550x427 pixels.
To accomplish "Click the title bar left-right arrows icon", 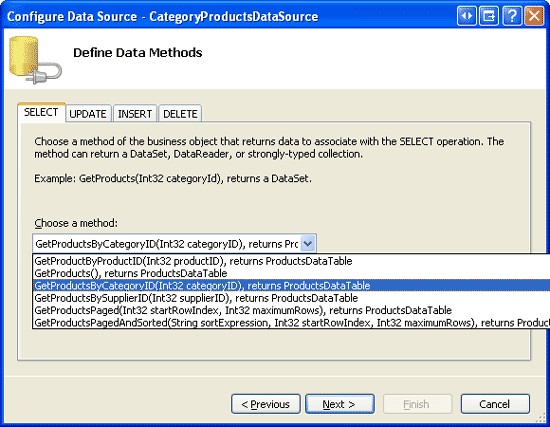I will point(467,16).
